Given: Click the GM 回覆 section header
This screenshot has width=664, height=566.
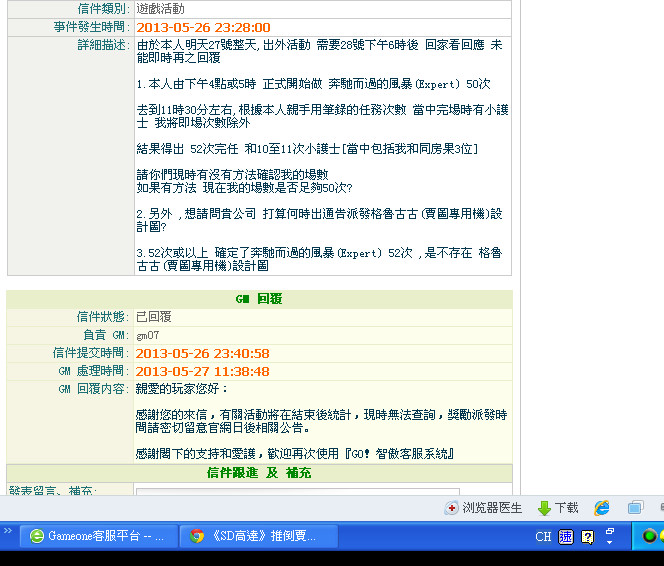Looking at the screenshot, I should [259, 299].
